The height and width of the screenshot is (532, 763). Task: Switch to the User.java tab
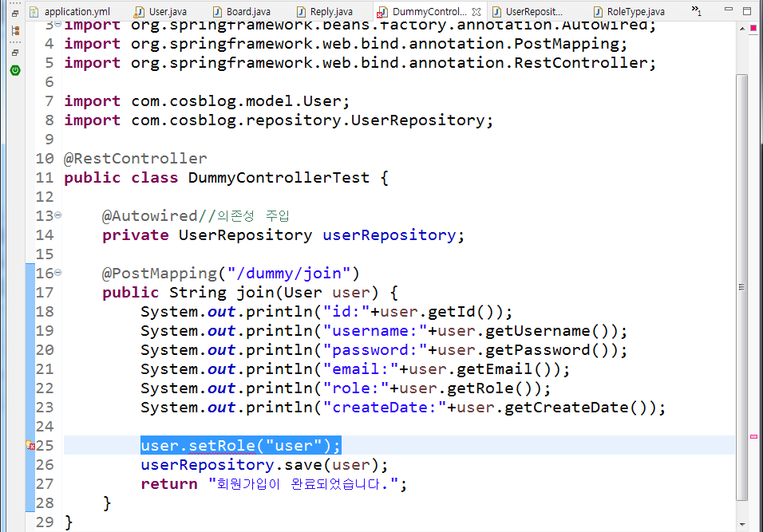(161, 12)
